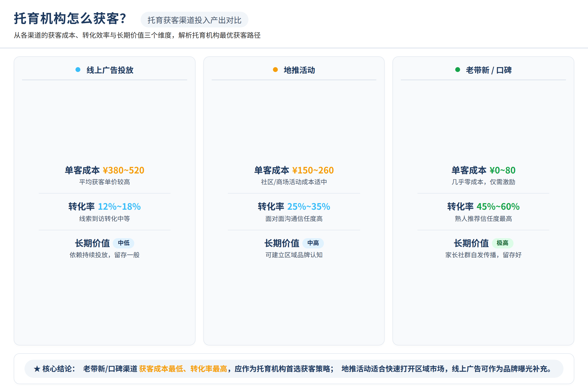
Task: Select the 线上广告投放 card heading
Action: [x=110, y=70]
